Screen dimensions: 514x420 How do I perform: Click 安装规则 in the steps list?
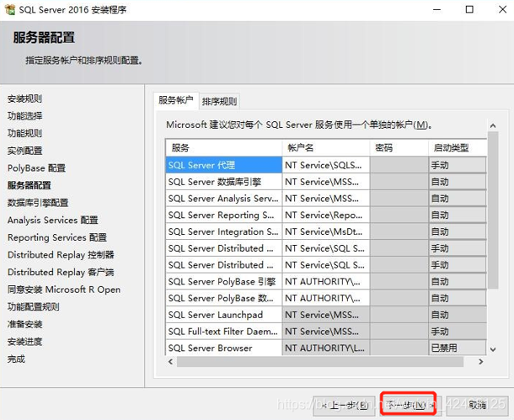pyautogui.click(x=24, y=98)
